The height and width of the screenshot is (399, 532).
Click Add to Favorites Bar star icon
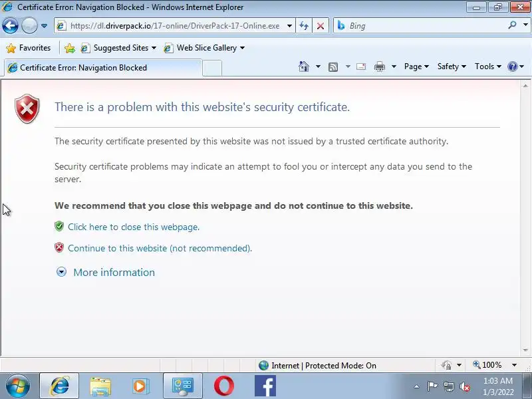tap(70, 48)
